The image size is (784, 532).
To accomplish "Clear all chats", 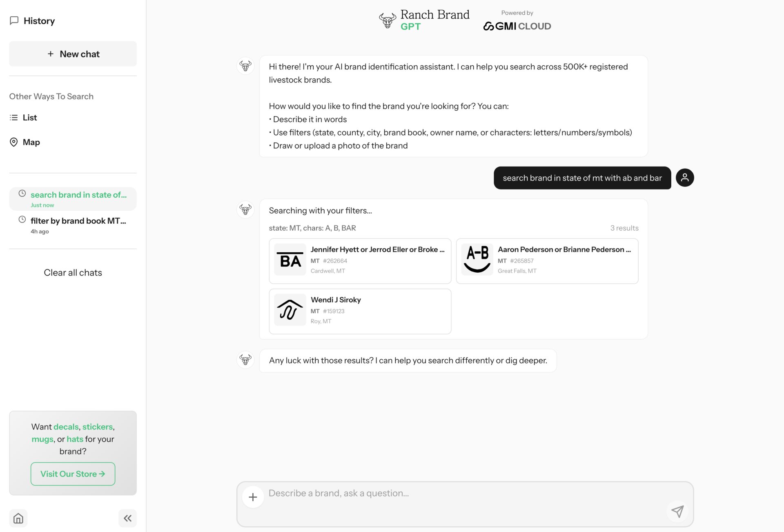I will (73, 272).
